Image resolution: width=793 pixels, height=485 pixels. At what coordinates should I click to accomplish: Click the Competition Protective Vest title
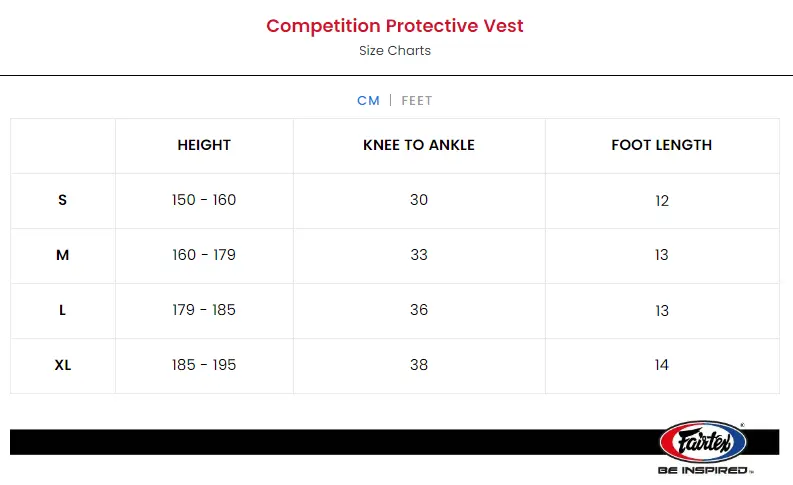pos(395,26)
